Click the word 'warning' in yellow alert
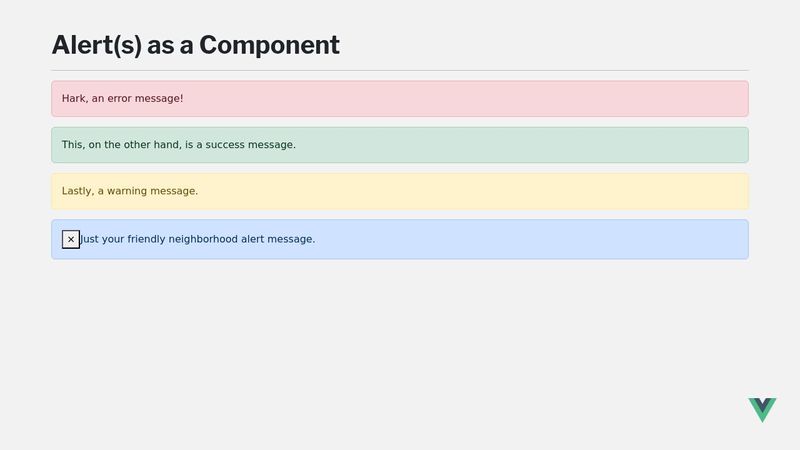 point(127,191)
